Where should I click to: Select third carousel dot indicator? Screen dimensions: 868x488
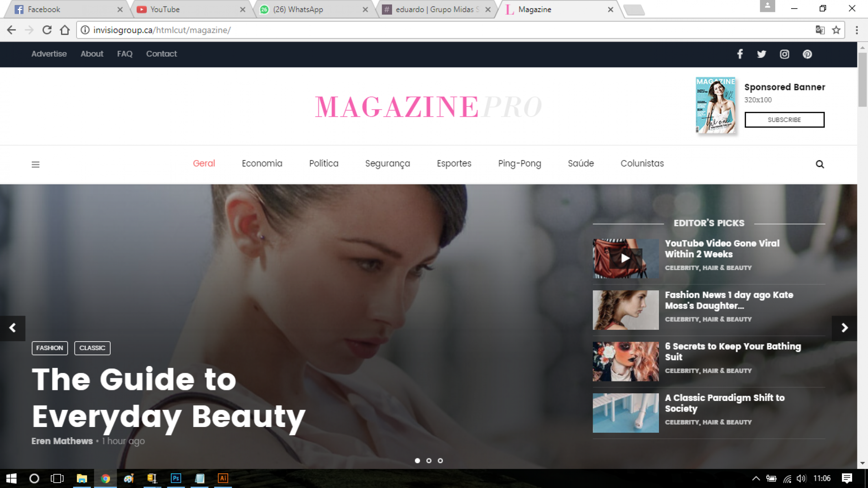click(x=440, y=461)
